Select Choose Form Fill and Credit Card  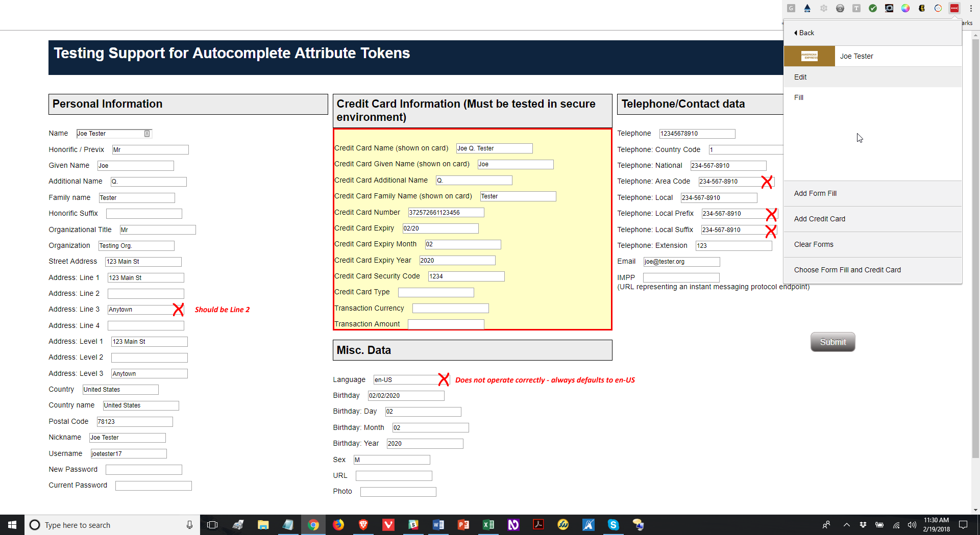(847, 270)
